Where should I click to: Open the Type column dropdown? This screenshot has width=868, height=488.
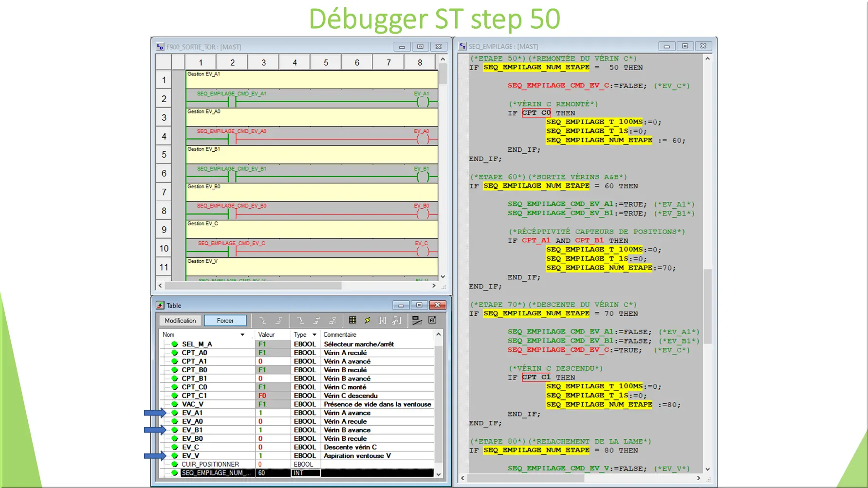314,334
